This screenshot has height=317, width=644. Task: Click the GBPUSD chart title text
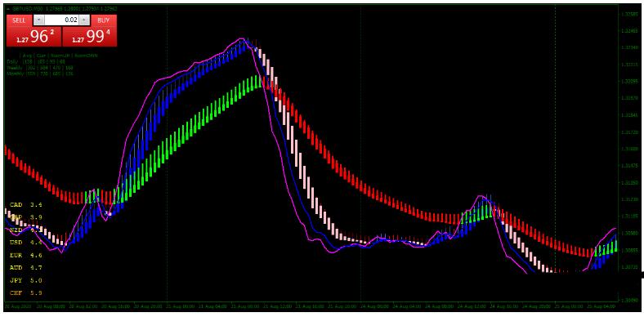29,8
